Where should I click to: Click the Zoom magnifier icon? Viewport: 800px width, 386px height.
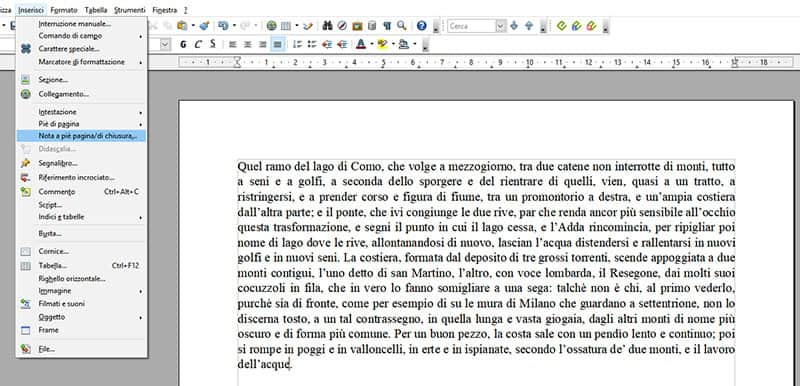[402, 25]
